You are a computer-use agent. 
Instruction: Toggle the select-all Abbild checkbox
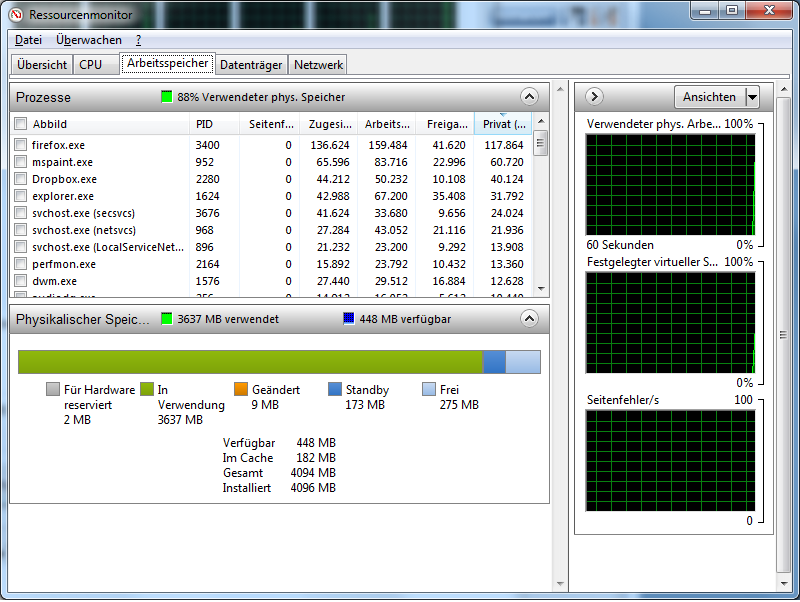coord(20,123)
